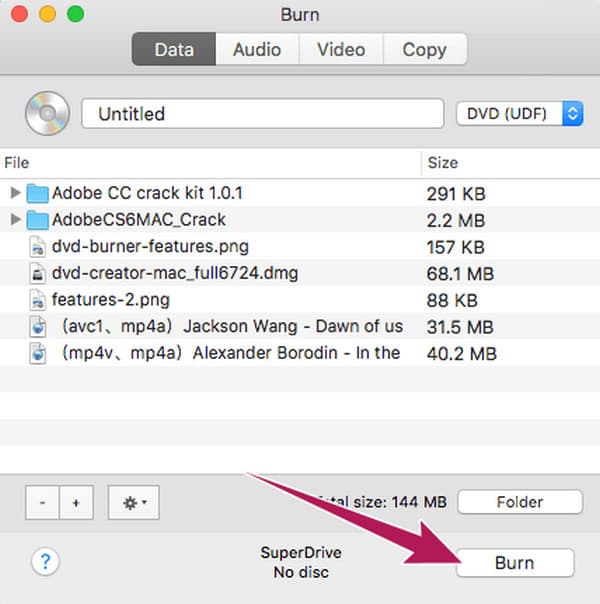Open help with the question mark button

pos(45,562)
